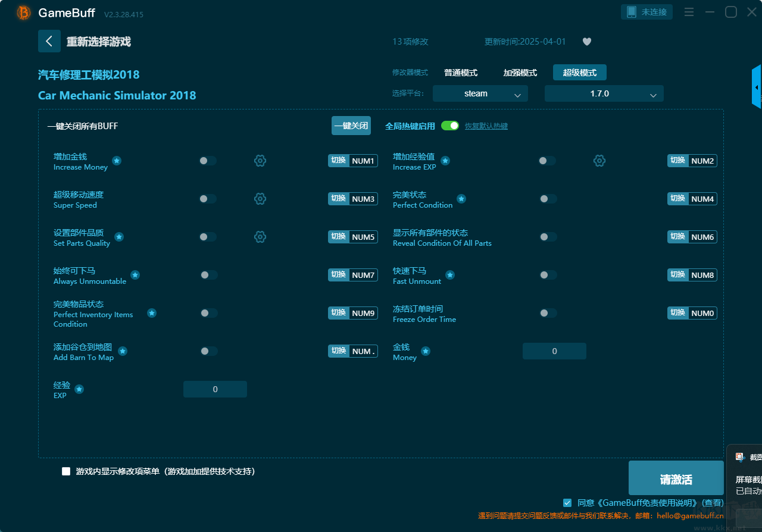
Task: Click star badge next to Increase EXP
Action: [445, 161]
